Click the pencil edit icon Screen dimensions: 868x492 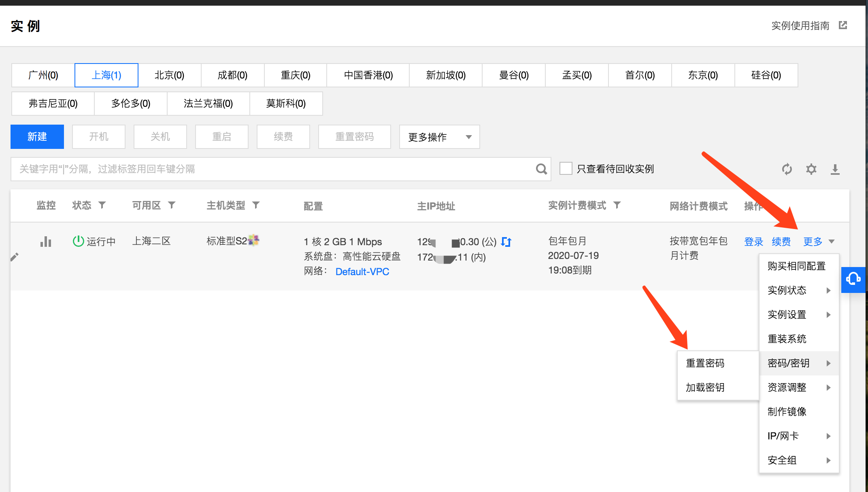tap(15, 257)
